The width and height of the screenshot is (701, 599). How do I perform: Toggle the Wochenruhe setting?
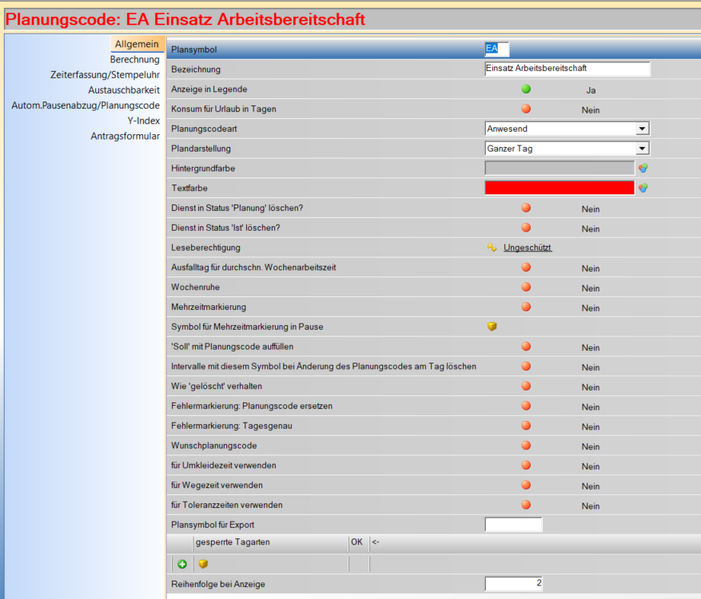(x=526, y=287)
